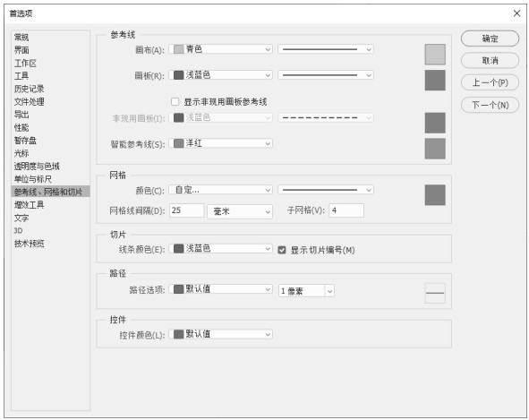Click the 网格线间隔 input field
This screenshot has height=420, width=529.
186,210
